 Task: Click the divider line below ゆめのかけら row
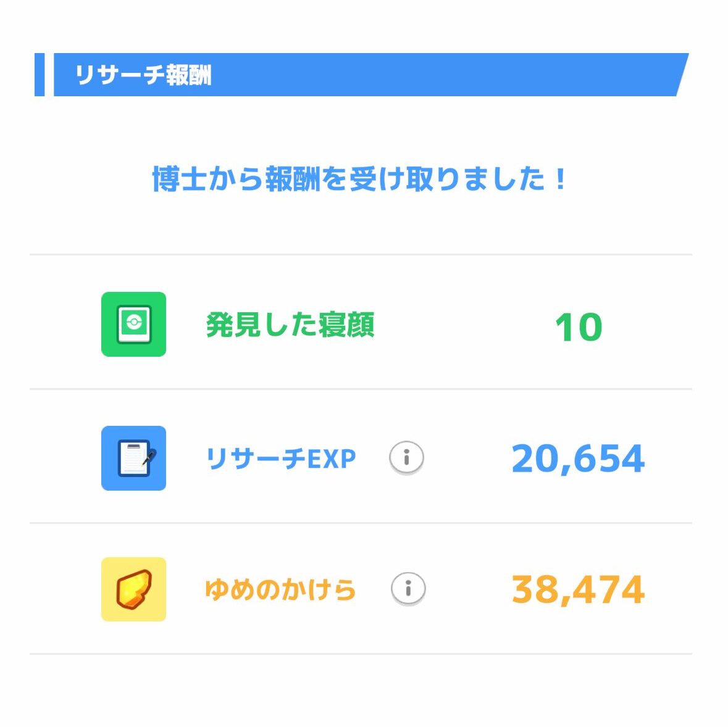click(x=361, y=654)
